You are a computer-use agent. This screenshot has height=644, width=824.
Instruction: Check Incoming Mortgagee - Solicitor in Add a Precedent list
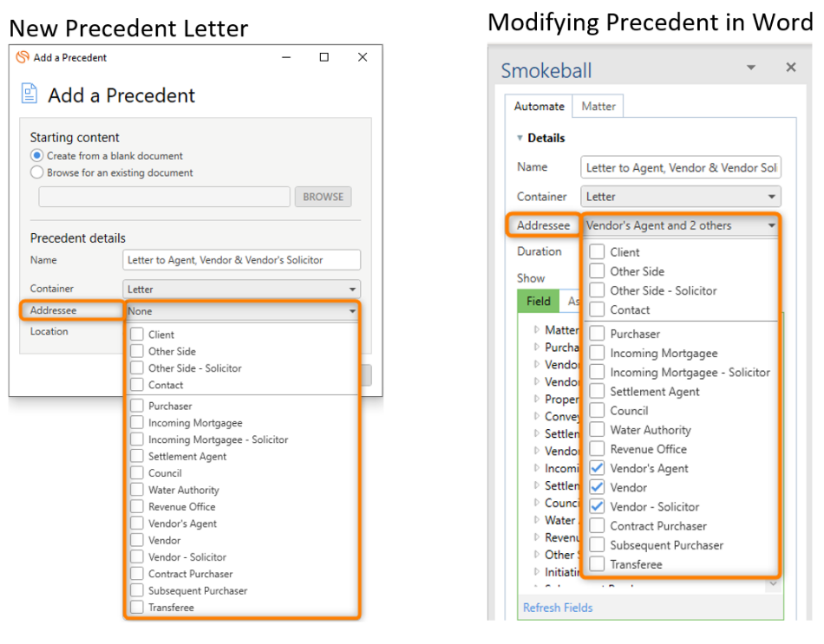click(137, 439)
